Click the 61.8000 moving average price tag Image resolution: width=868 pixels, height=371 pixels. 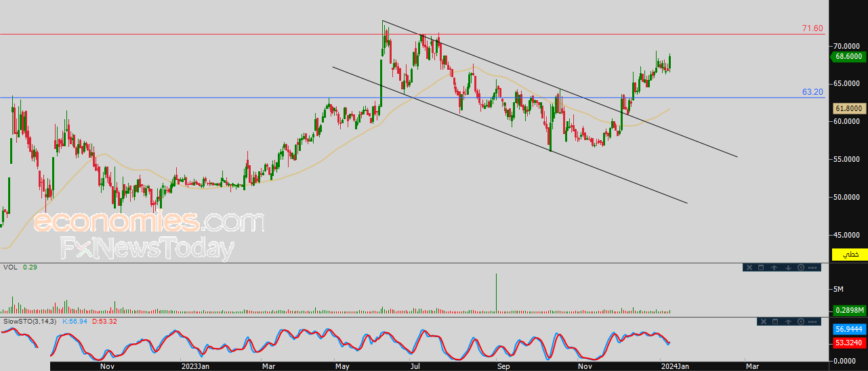pyautogui.click(x=849, y=108)
